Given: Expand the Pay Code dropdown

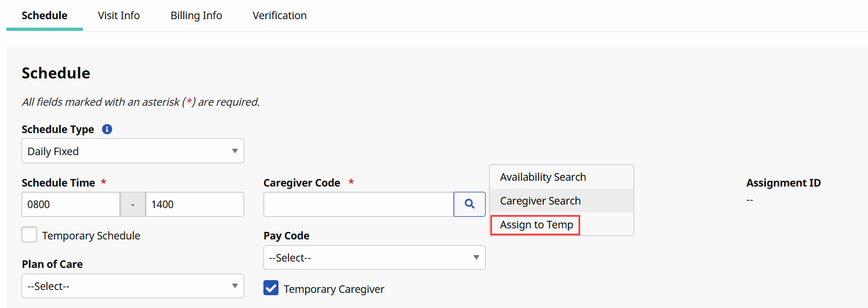Looking at the screenshot, I should 374,257.
